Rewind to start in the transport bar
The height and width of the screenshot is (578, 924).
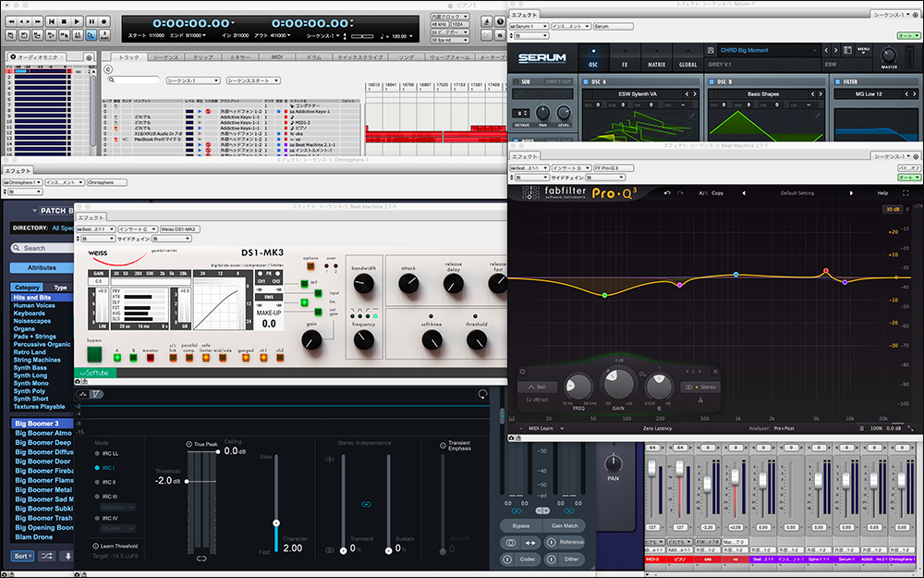coord(51,22)
